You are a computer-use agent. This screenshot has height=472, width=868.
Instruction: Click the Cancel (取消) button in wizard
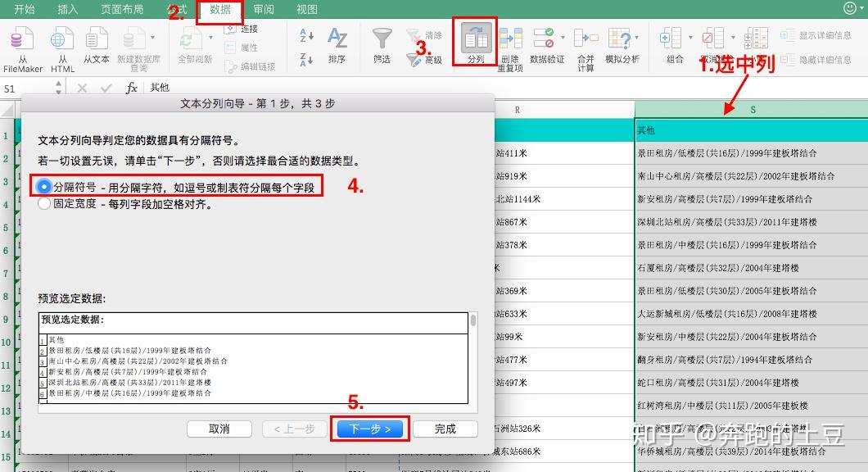[219, 429]
